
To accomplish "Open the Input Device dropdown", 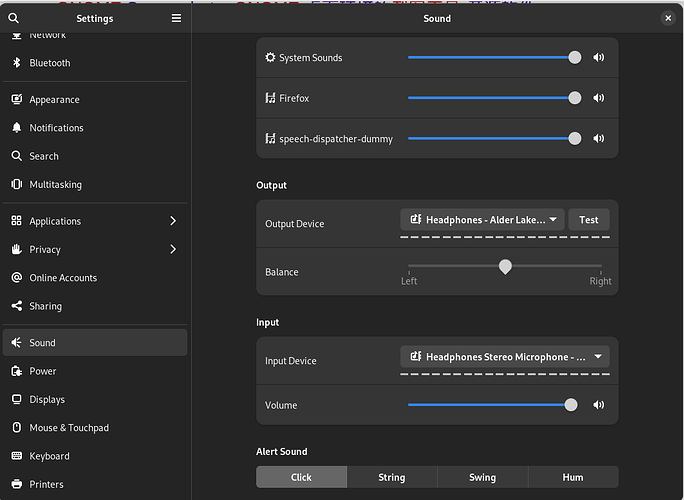I will tap(504, 357).
